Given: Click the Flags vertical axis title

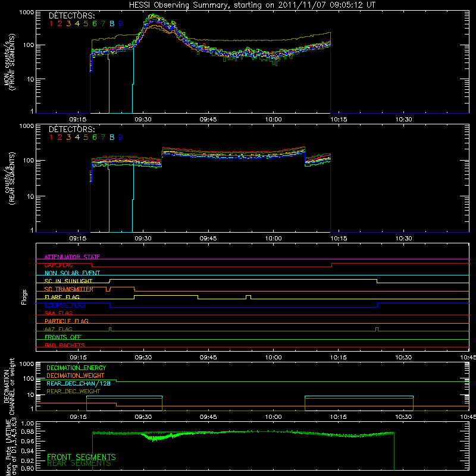Looking at the screenshot, I should coord(24,297).
